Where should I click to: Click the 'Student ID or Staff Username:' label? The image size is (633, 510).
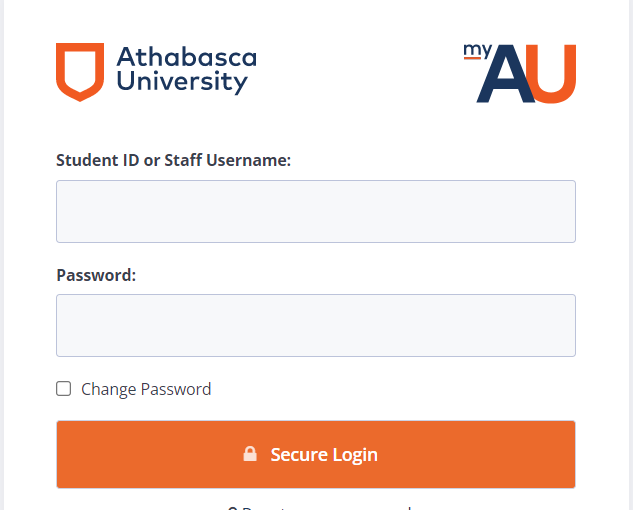(173, 159)
